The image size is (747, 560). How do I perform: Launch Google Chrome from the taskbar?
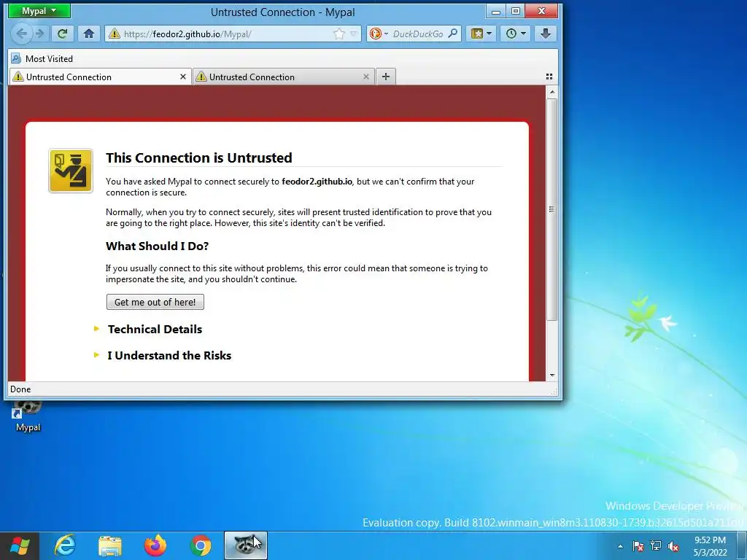pyautogui.click(x=201, y=545)
